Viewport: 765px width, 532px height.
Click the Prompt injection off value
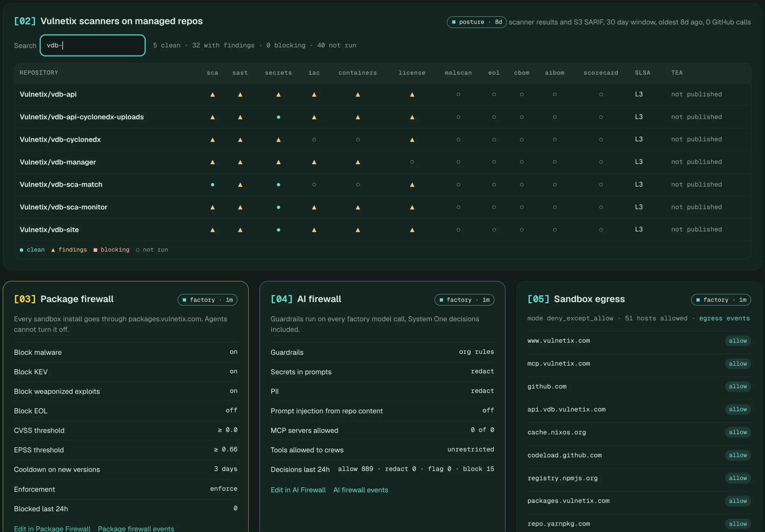click(x=488, y=411)
